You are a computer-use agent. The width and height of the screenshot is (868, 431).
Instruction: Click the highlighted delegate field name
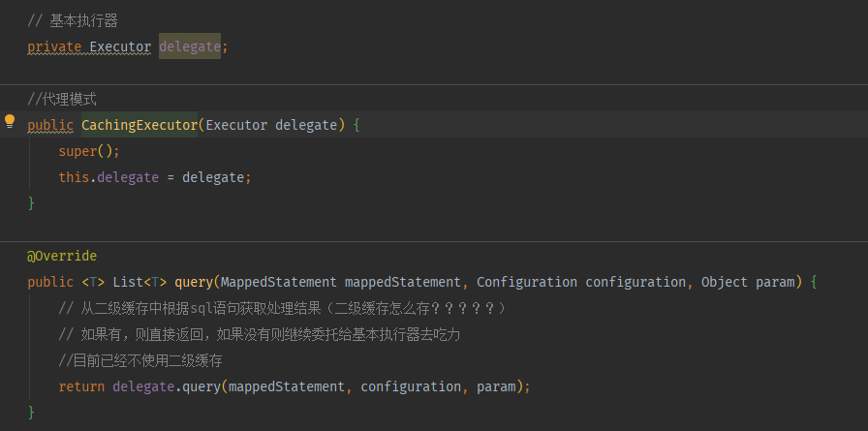tap(190, 46)
